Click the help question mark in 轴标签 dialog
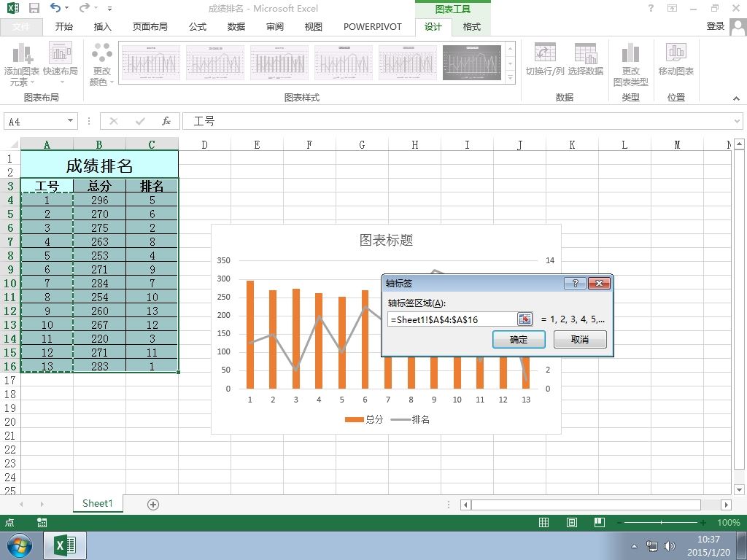The width and height of the screenshot is (747, 560). point(575,284)
